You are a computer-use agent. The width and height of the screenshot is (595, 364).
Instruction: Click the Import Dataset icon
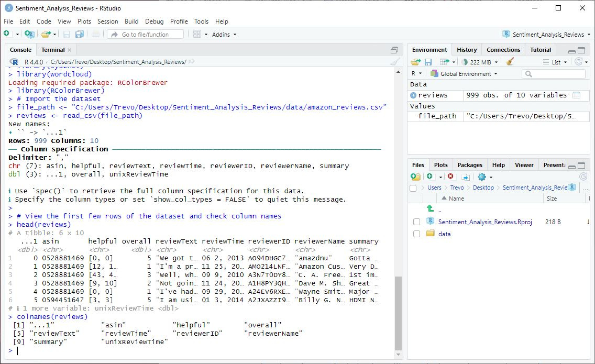coord(444,62)
